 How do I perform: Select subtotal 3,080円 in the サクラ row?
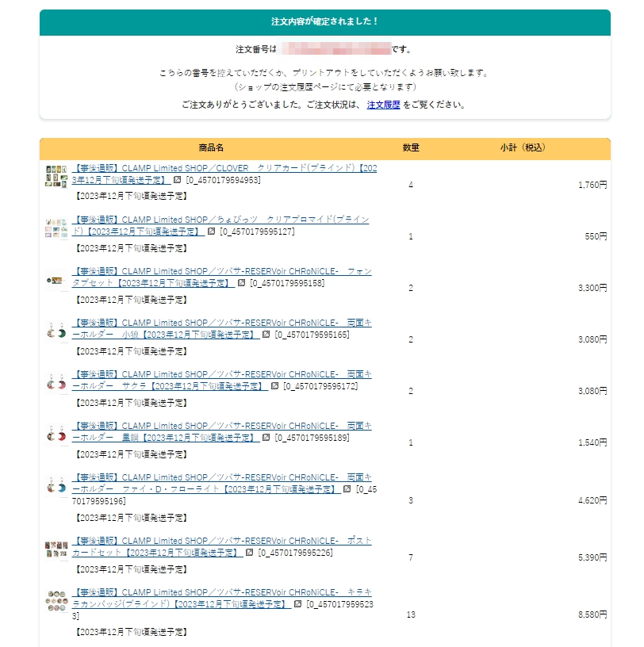click(x=592, y=391)
